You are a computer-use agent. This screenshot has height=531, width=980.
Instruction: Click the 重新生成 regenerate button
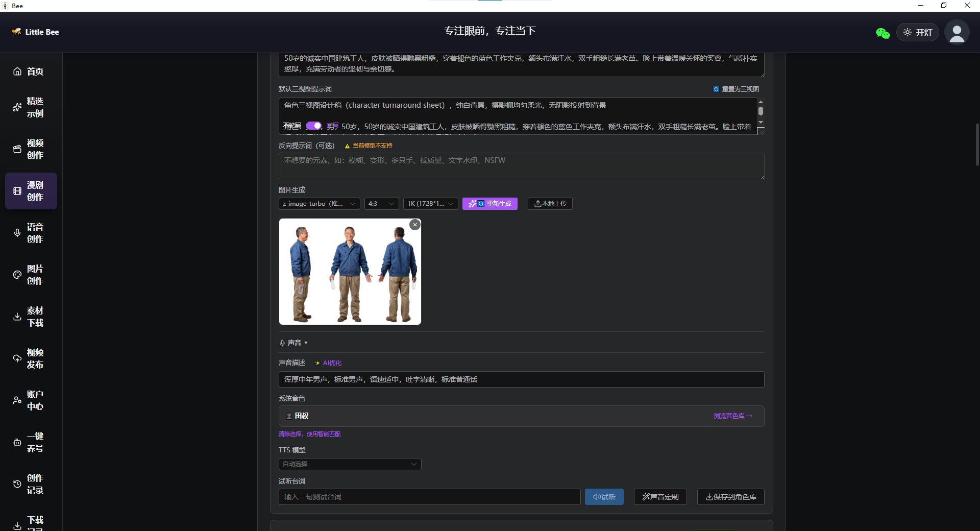pos(490,204)
